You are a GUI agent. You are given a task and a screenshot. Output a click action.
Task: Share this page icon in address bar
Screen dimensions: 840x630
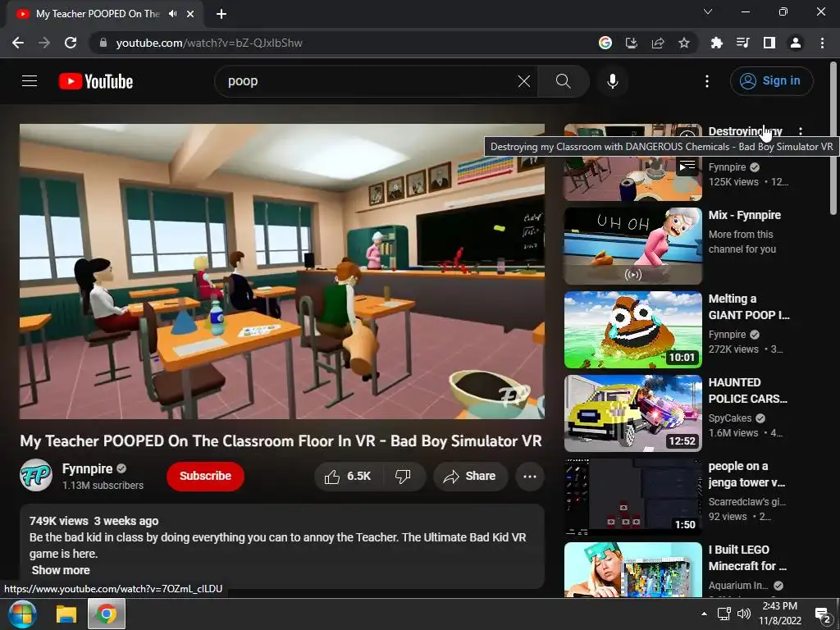(658, 43)
